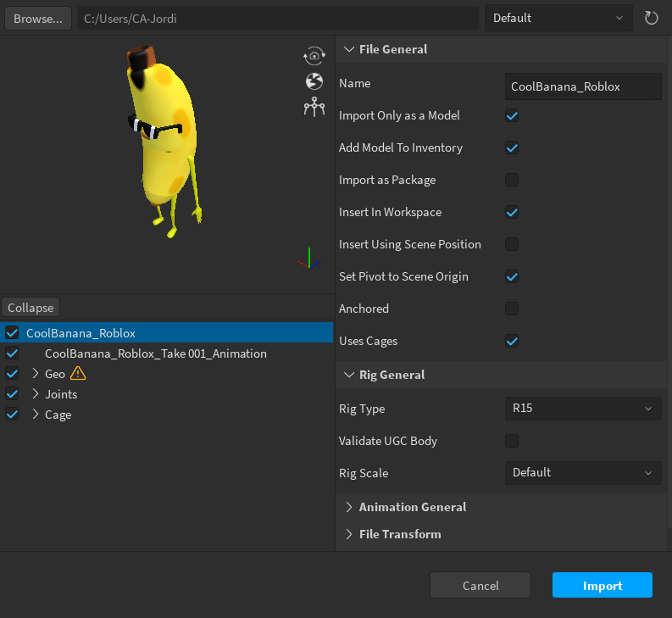
Task: Click the file path field
Action: [278, 19]
